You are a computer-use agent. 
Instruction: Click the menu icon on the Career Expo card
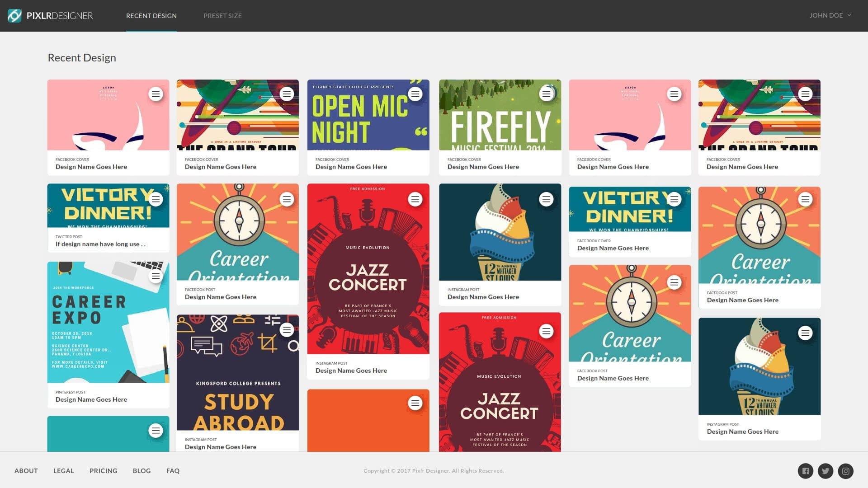(156, 276)
